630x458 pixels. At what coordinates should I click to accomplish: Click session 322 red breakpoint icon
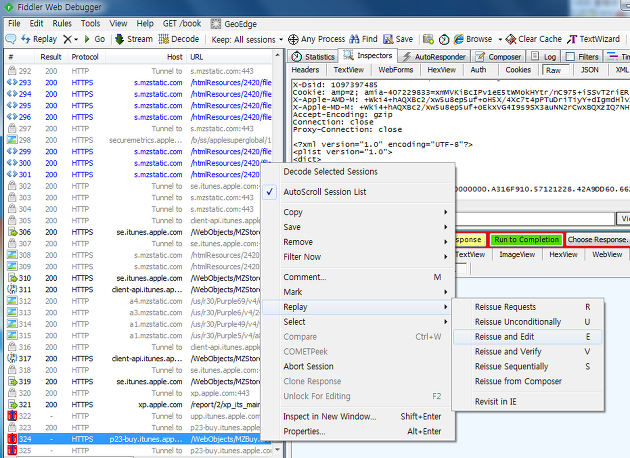click(x=12, y=416)
